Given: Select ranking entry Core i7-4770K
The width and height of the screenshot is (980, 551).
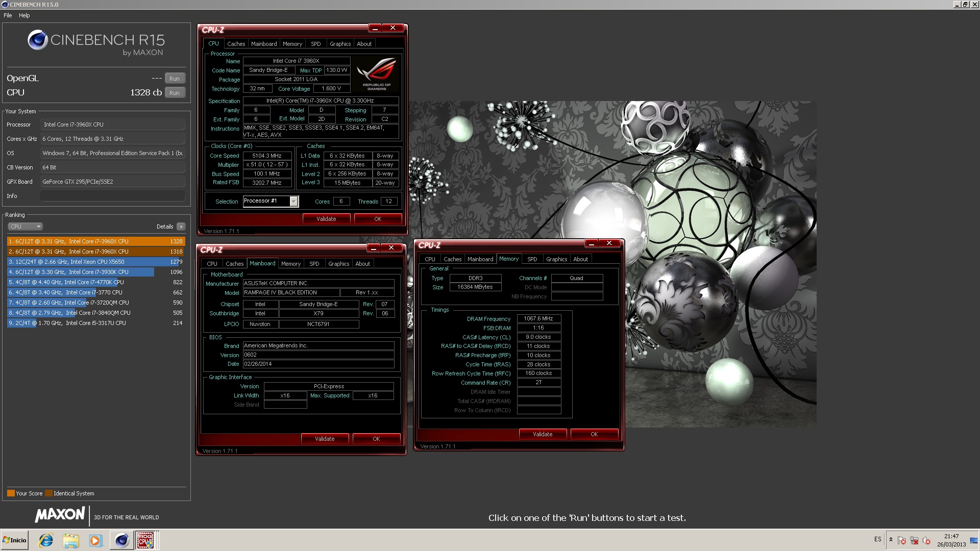Looking at the screenshot, I should pyautogui.click(x=96, y=282).
